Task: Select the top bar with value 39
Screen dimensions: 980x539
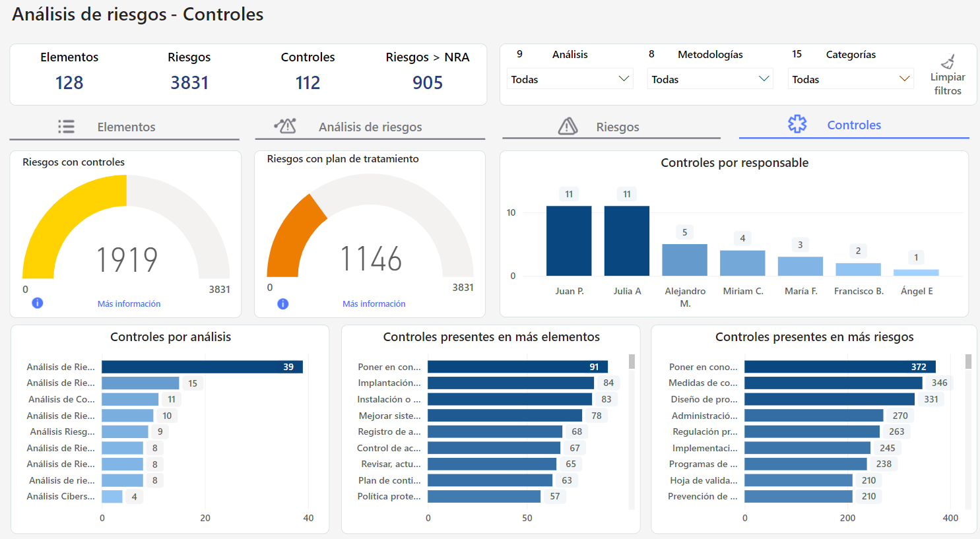Action: tap(201, 367)
